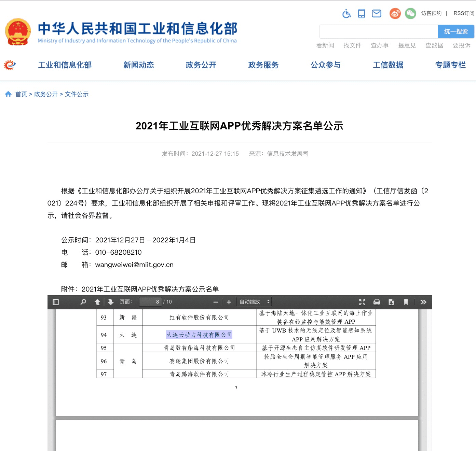476x451 pixels.
Task: Open the 自动缩放 zoom dropdown
Action: point(254,301)
